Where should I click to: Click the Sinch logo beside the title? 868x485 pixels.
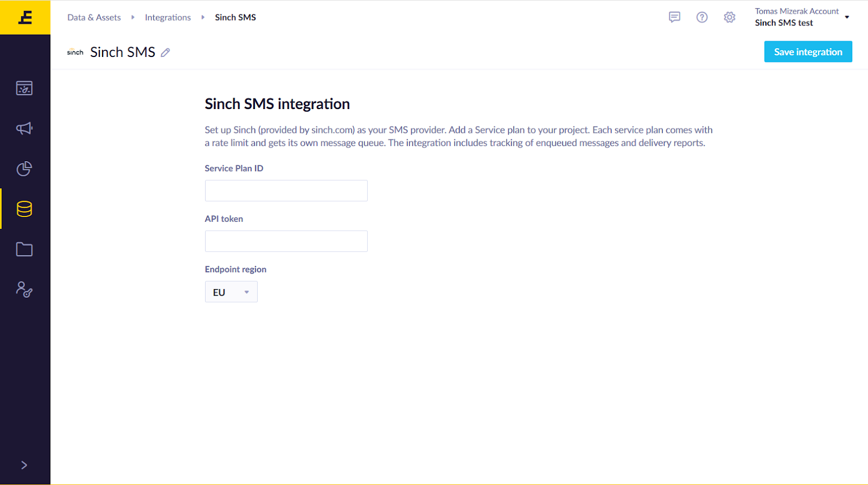point(75,52)
